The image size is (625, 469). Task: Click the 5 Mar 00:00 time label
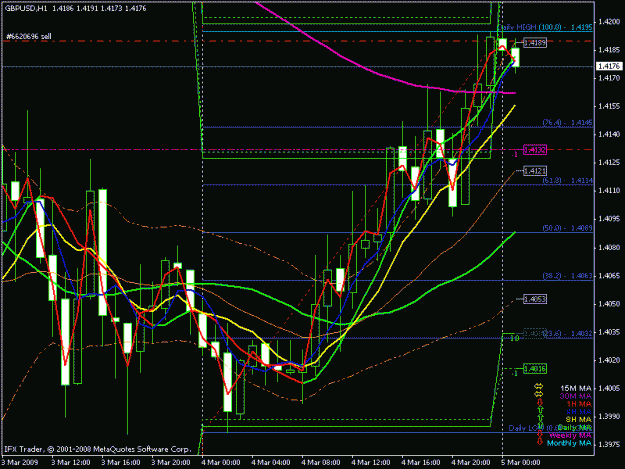tap(521, 462)
